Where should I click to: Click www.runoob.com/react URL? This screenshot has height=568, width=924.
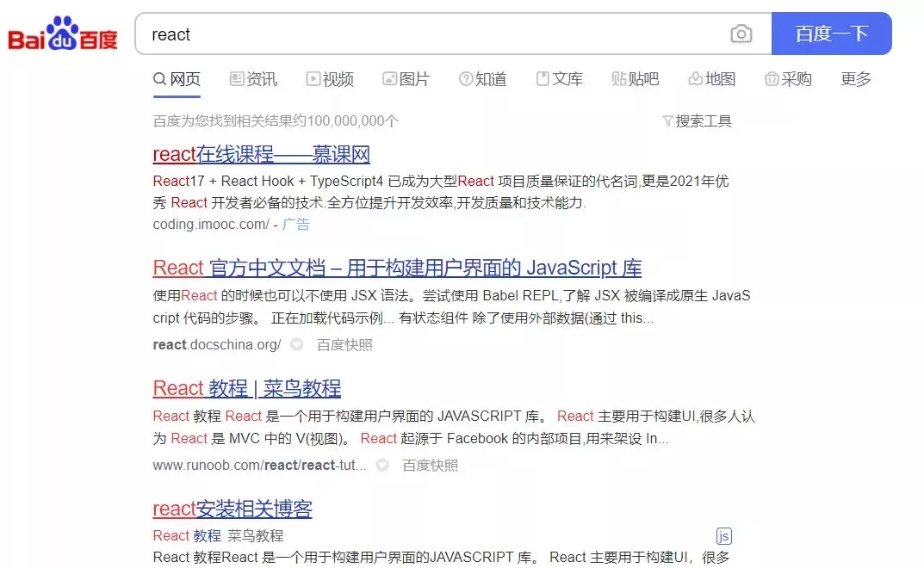(x=259, y=465)
